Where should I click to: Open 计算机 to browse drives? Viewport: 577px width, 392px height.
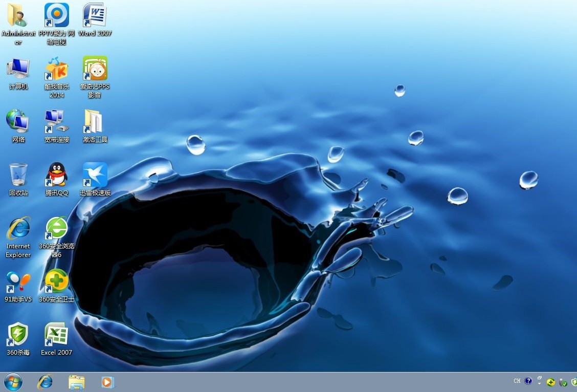pos(18,69)
